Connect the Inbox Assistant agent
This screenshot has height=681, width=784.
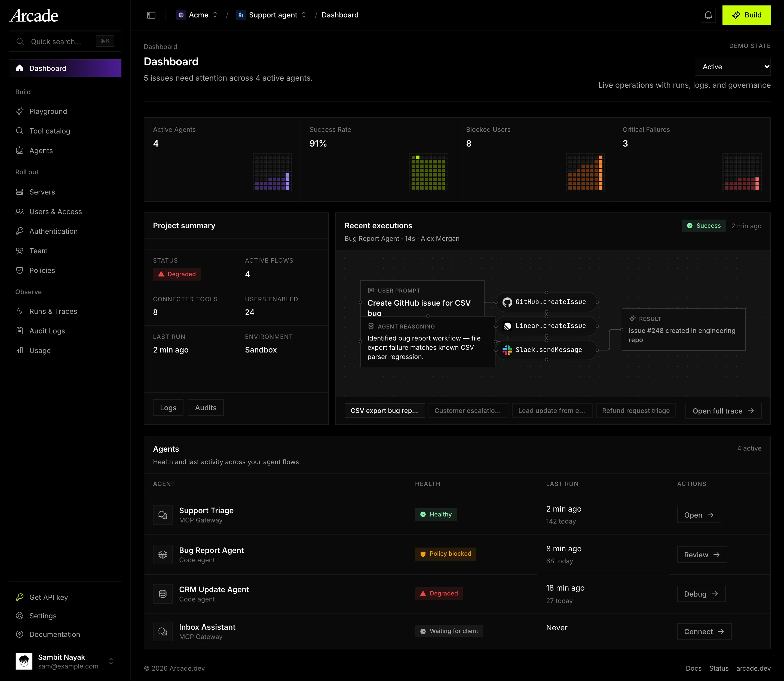(x=704, y=632)
